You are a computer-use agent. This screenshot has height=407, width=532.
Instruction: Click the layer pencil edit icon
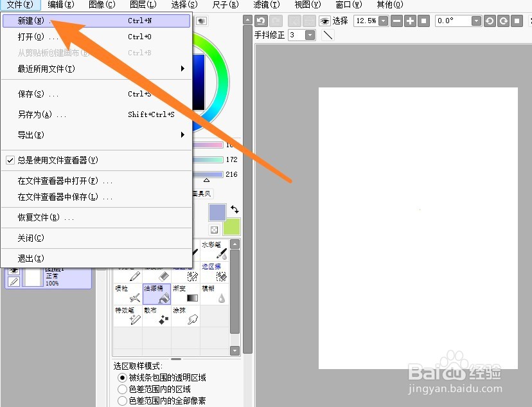[14, 282]
